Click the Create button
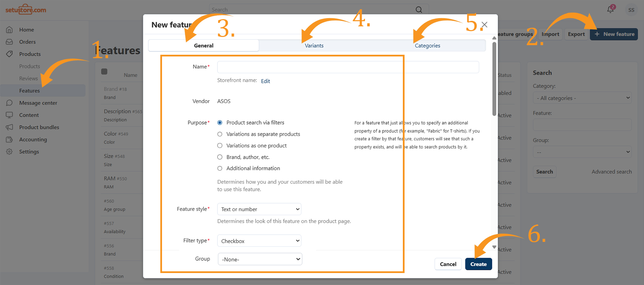This screenshot has height=285, width=644. tap(479, 264)
